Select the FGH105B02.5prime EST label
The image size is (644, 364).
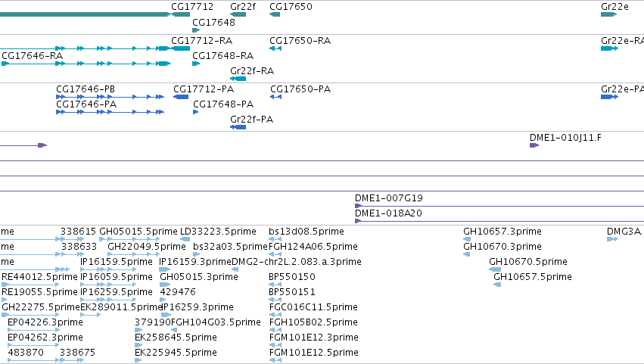[x=313, y=322]
